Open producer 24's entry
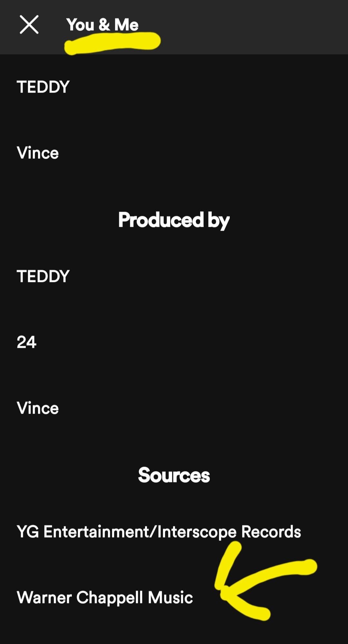348x644 pixels. pos(26,342)
